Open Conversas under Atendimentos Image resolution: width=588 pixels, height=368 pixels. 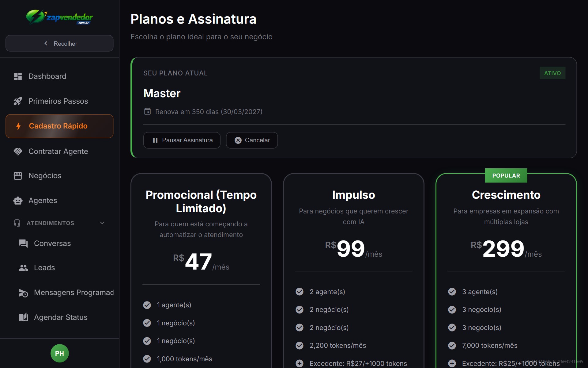click(62, 243)
